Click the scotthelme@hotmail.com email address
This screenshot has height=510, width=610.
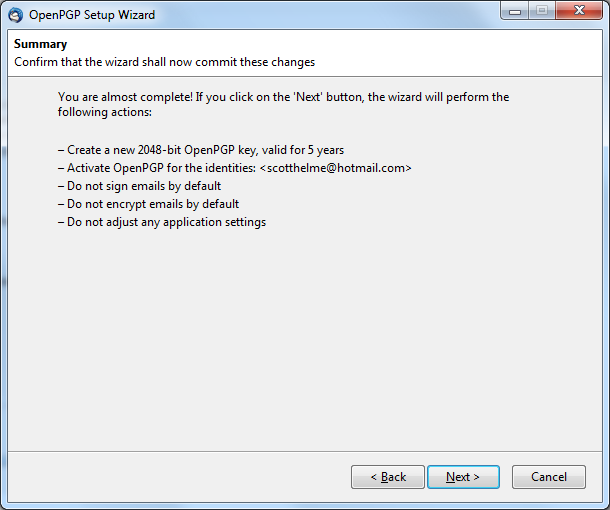335,168
